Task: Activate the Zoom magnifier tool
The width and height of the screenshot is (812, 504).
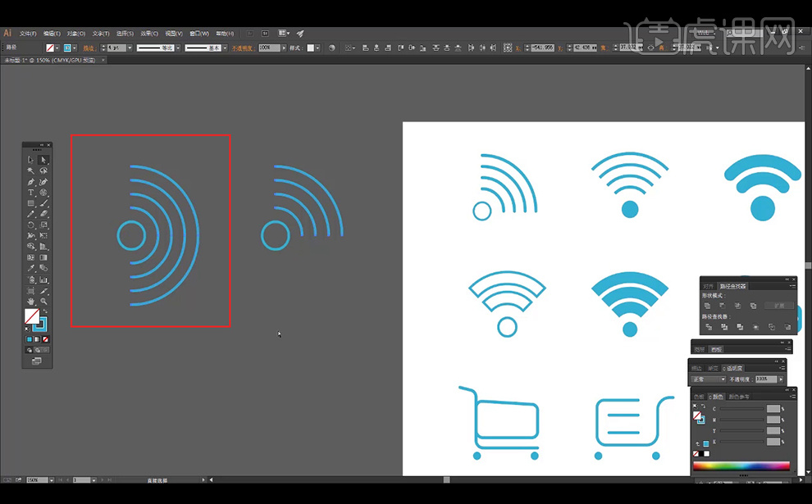Action: [x=43, y=301]
